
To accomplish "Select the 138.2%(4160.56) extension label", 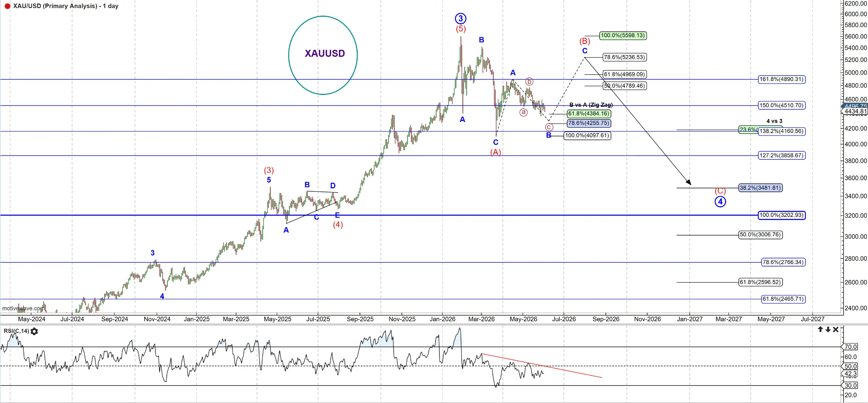I will (x=782, y=131).
